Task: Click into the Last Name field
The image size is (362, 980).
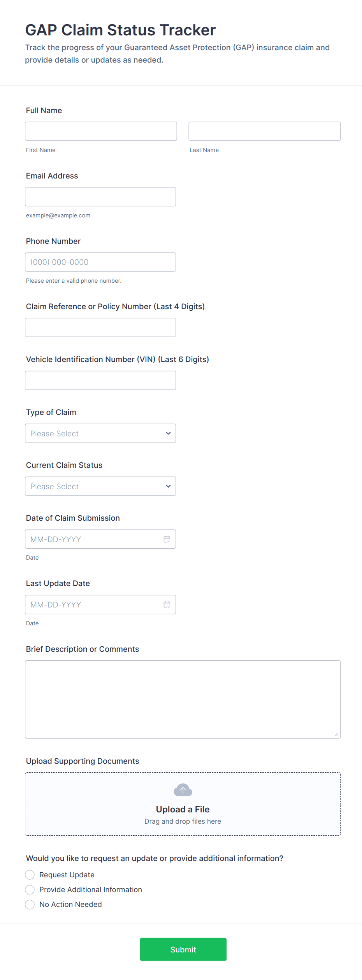Action: pyautogui.click(x=264, y=131)
